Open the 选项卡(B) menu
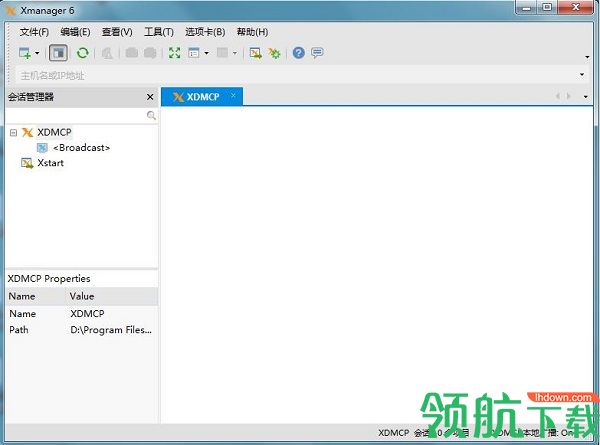Viewport: 600px width, 445px height. click(x=205, y=32)
